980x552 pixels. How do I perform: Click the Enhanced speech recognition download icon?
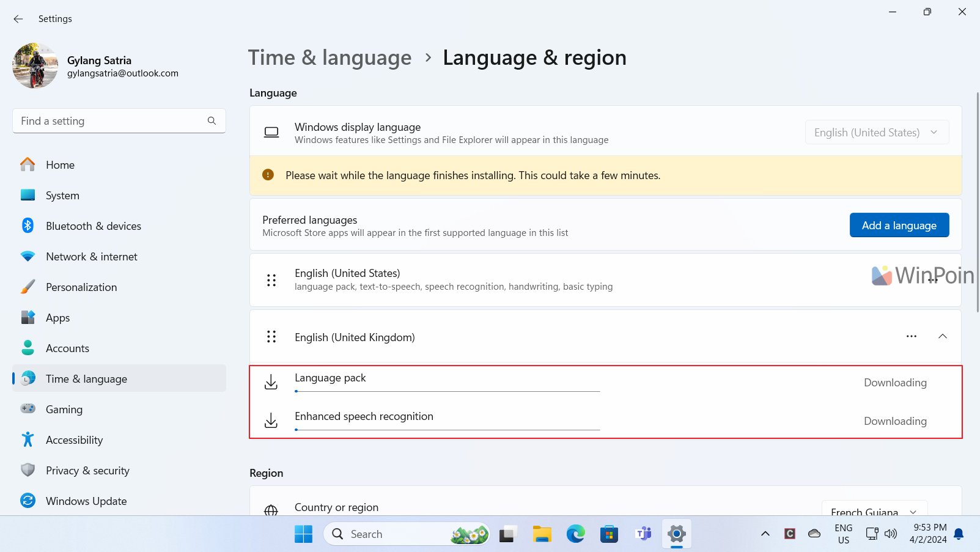(x=271, y=421)
